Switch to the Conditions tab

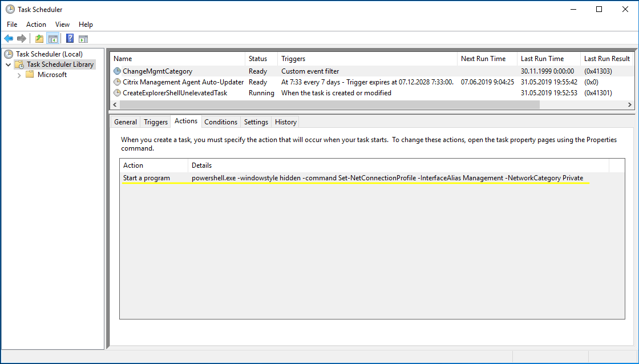click(x=221, y=122)
